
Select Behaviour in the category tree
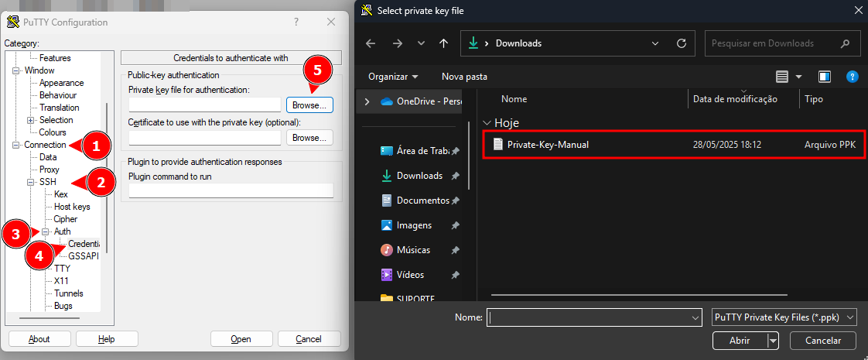pos(58,95)
